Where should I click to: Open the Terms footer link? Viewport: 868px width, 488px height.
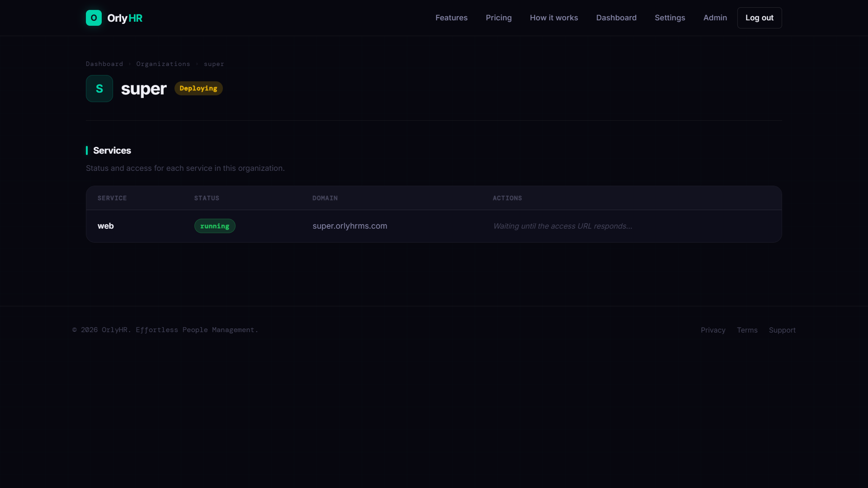click(x=747, y=330)
